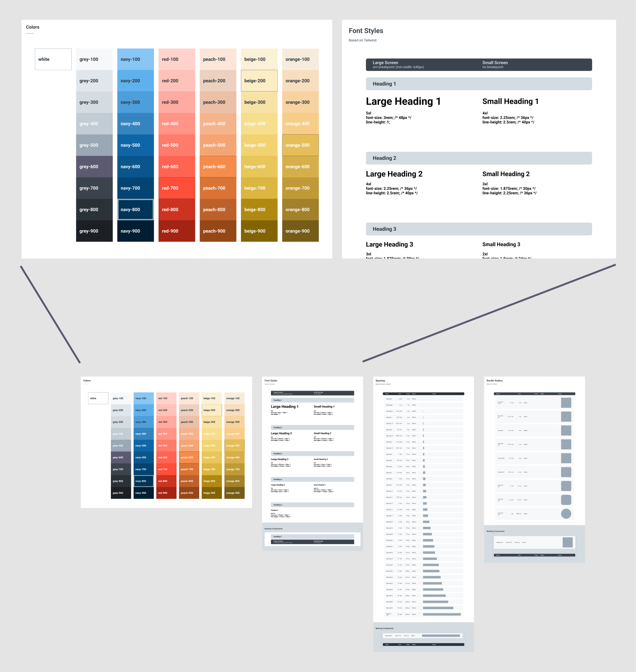
Task: Click the orange-900 color swatch
Action: coord(300,231)
